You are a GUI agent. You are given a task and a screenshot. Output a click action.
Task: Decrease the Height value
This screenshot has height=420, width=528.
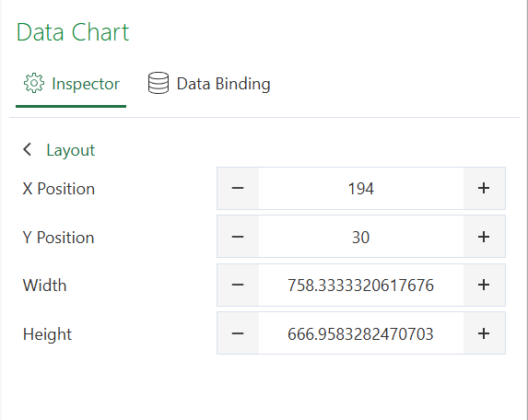238,333
